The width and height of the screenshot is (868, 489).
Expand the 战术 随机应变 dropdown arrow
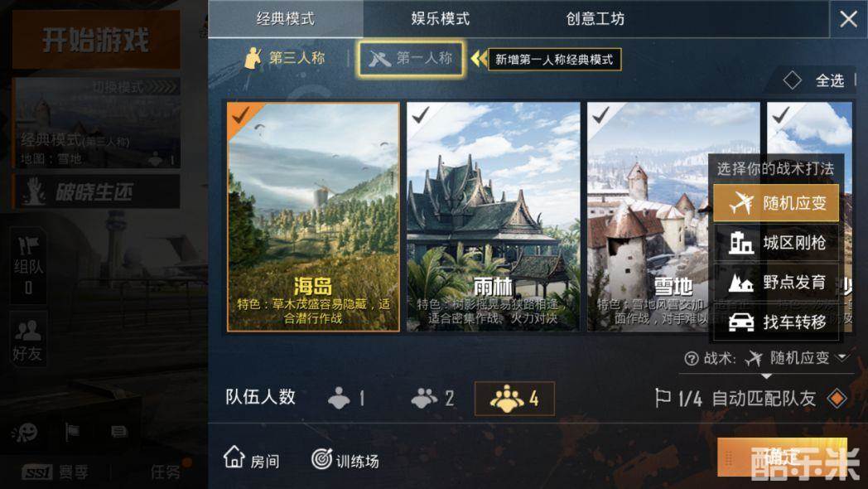(x=842, y=358)
